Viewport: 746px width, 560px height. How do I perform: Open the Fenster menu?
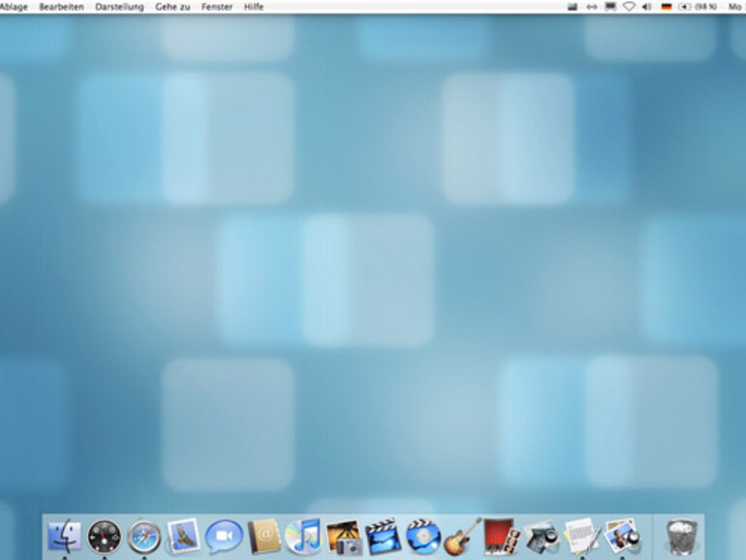(x=217, y=7)
